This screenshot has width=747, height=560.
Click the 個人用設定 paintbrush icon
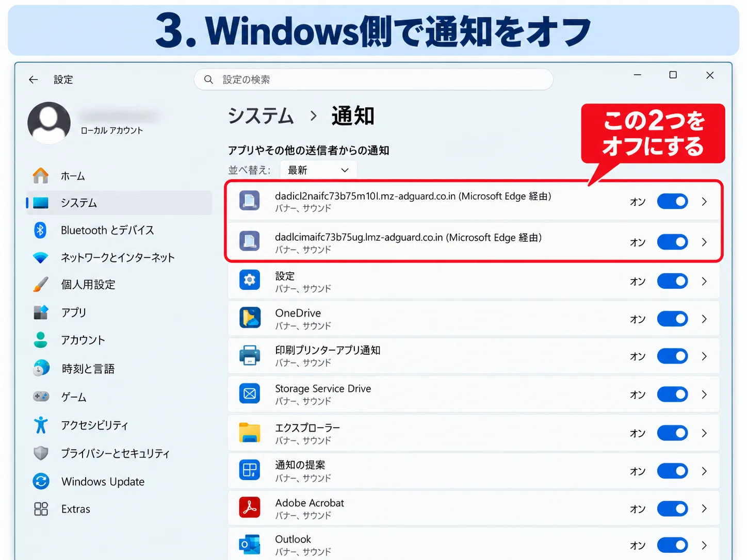[41, 285]
